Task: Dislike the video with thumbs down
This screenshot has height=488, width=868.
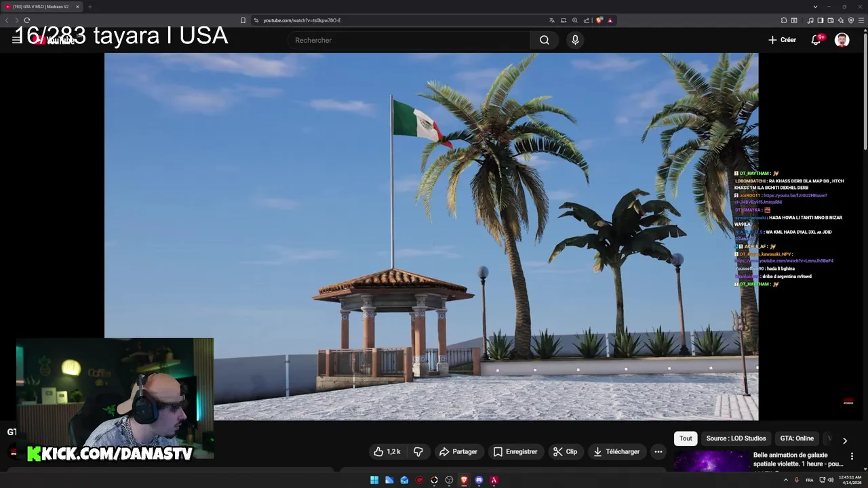Action: point(418,451)
